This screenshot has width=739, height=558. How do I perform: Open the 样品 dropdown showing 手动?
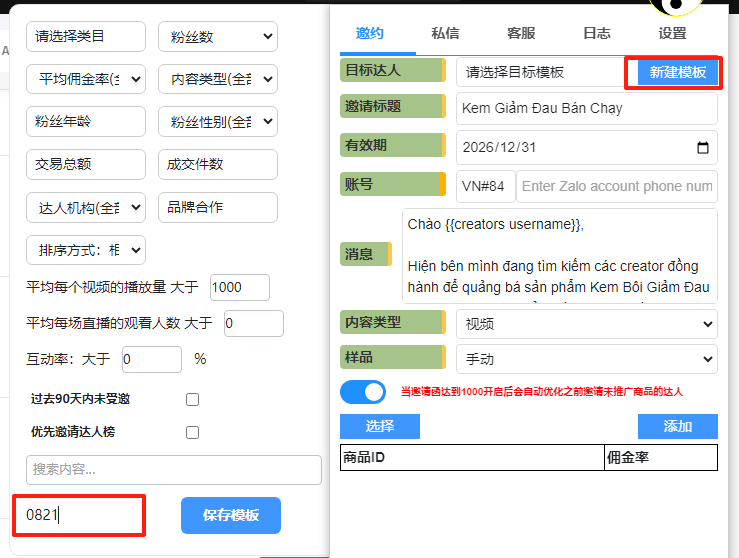coord(586,358)
